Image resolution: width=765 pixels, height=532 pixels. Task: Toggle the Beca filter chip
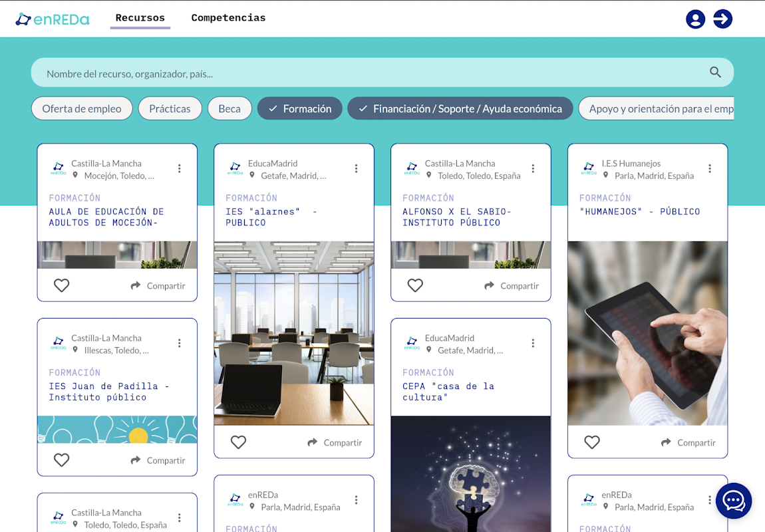click(x=230, y=108)
